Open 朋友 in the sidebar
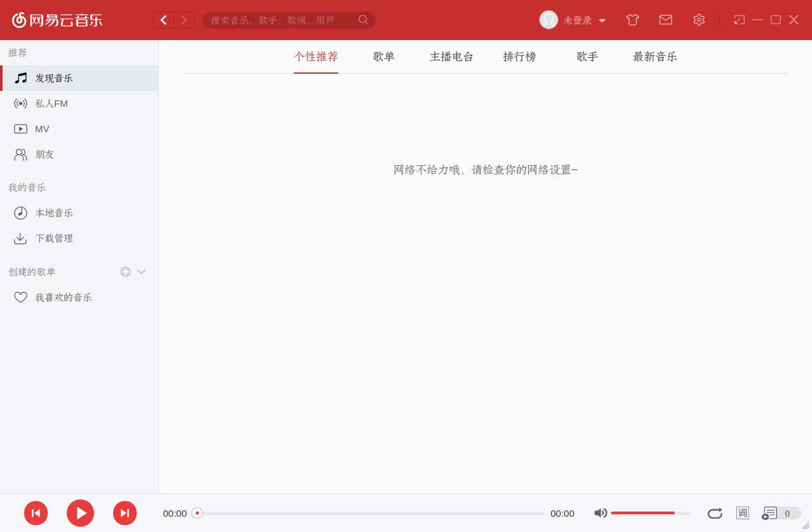The image size is (812, 532). point(79,154)
